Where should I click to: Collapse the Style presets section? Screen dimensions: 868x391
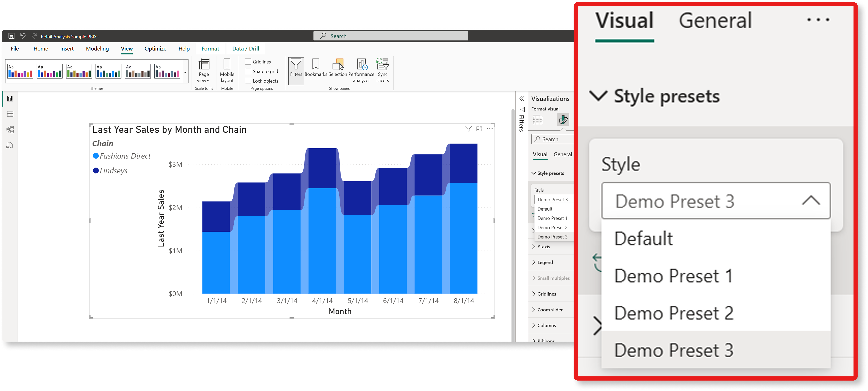click(599, 96)
